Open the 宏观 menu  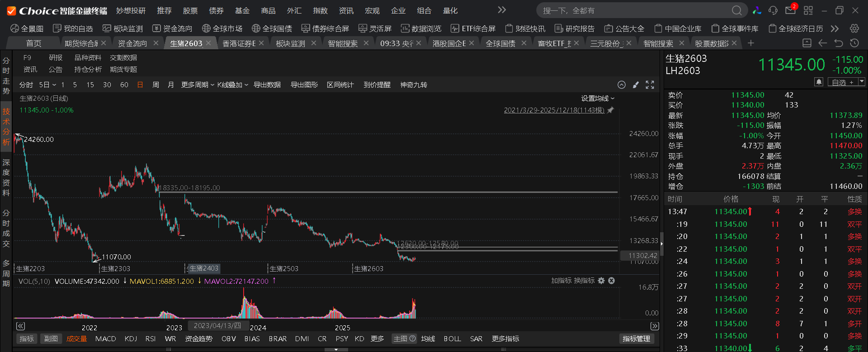[372, 10]
